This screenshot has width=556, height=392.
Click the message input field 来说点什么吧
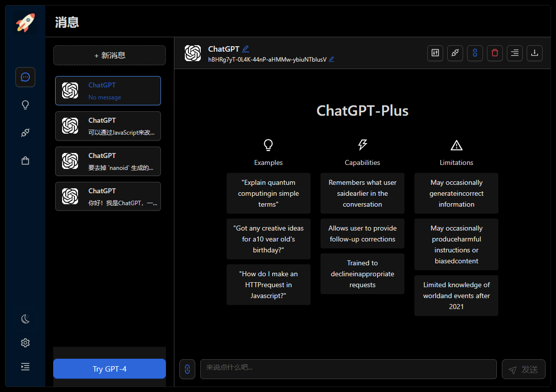[x=348, y=369]
